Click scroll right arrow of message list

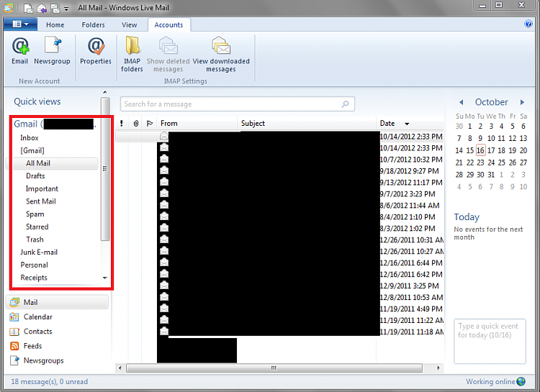pyautogui.click(x=438, y=368)
